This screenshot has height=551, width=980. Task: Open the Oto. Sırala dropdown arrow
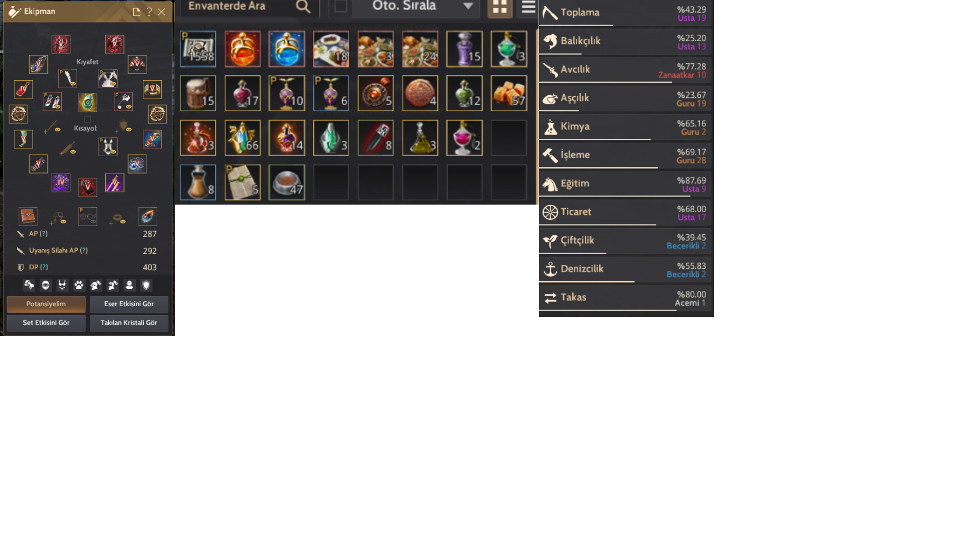tap(468, 7)
